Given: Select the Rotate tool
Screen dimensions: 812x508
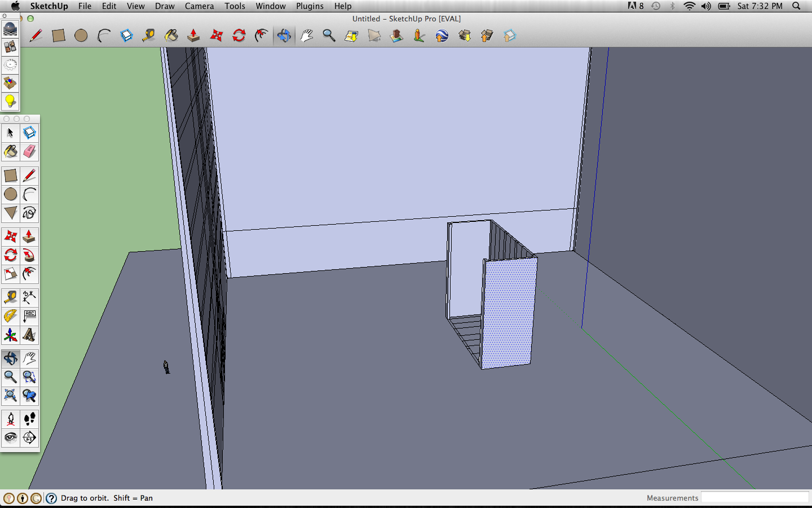Looking at the screenshot, I should point(239,36).
